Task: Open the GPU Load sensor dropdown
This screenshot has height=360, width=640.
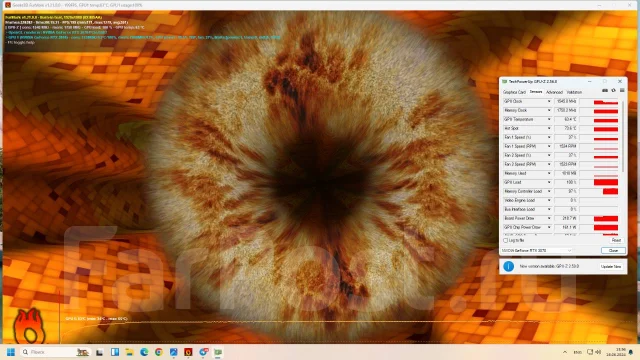Action: (x=549, y=182)
